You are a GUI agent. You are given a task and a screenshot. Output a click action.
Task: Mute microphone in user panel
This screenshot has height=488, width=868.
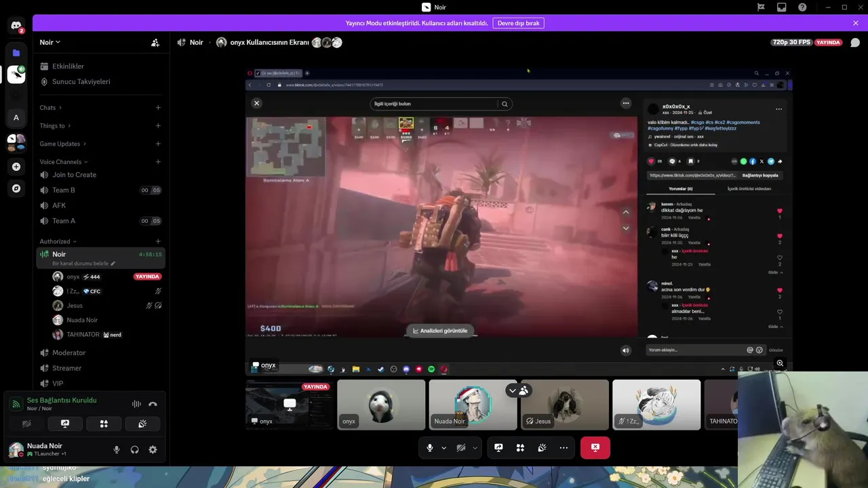click(x=117, y=449)
